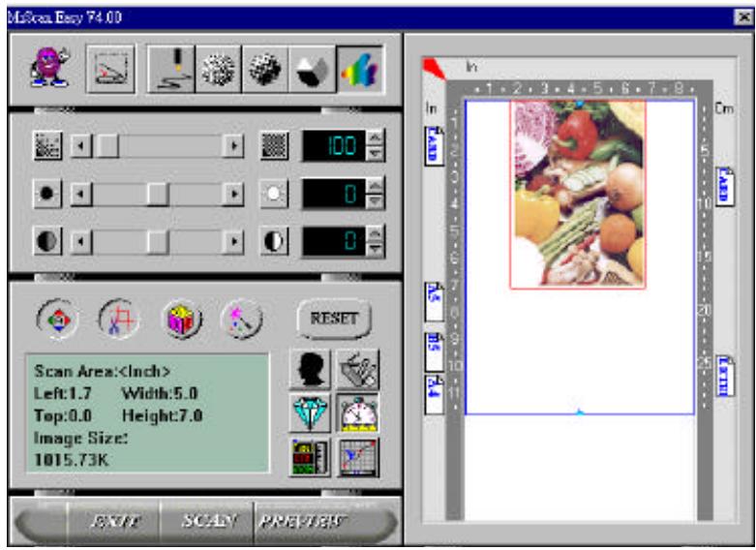Viewport: 756px width, 550px height.
Task: Click the contrast value field
Action: tap(335, 241)
